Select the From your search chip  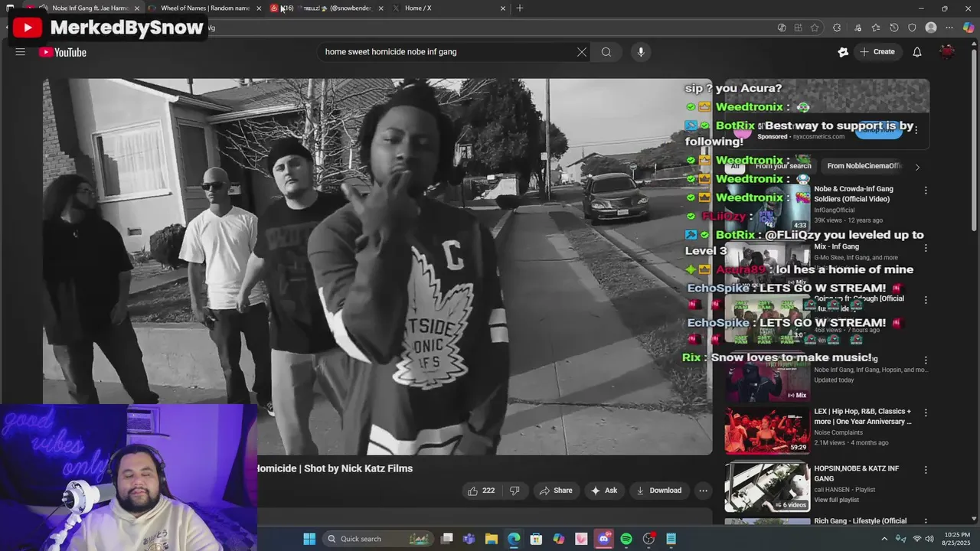782,166
